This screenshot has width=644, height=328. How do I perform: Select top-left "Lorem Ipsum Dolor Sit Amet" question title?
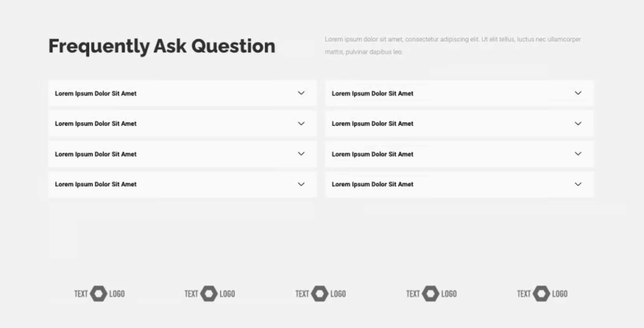[96, 93]
